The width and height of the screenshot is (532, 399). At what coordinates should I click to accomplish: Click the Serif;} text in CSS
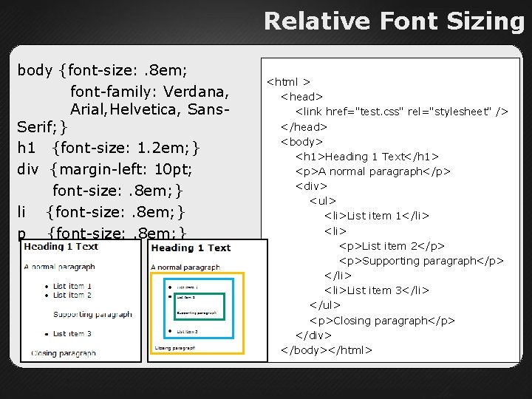click(42, 127)
